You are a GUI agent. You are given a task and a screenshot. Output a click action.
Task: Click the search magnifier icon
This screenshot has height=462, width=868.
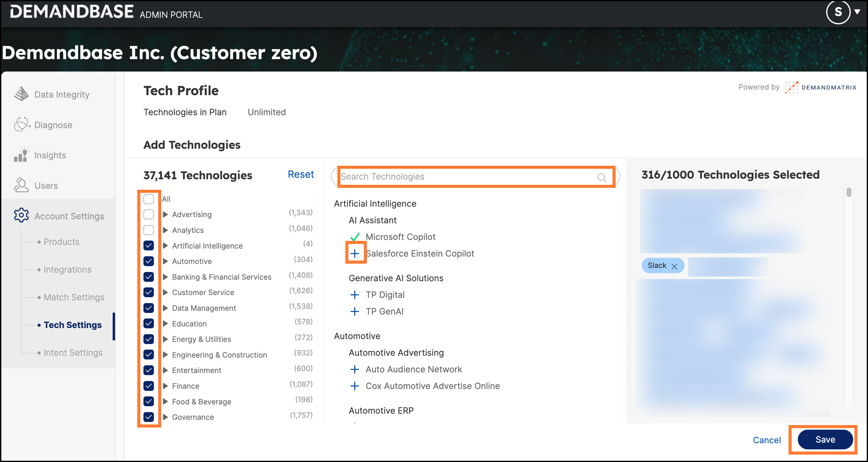coord(602,177)
